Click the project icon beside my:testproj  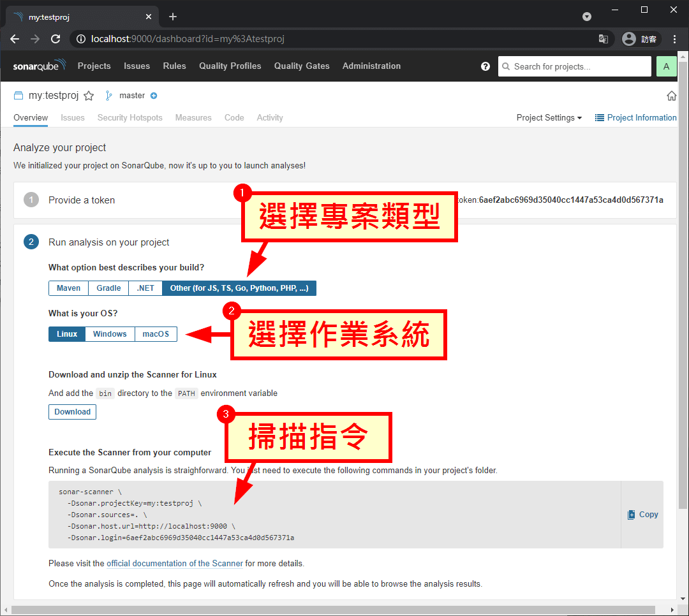click(18, 96)
